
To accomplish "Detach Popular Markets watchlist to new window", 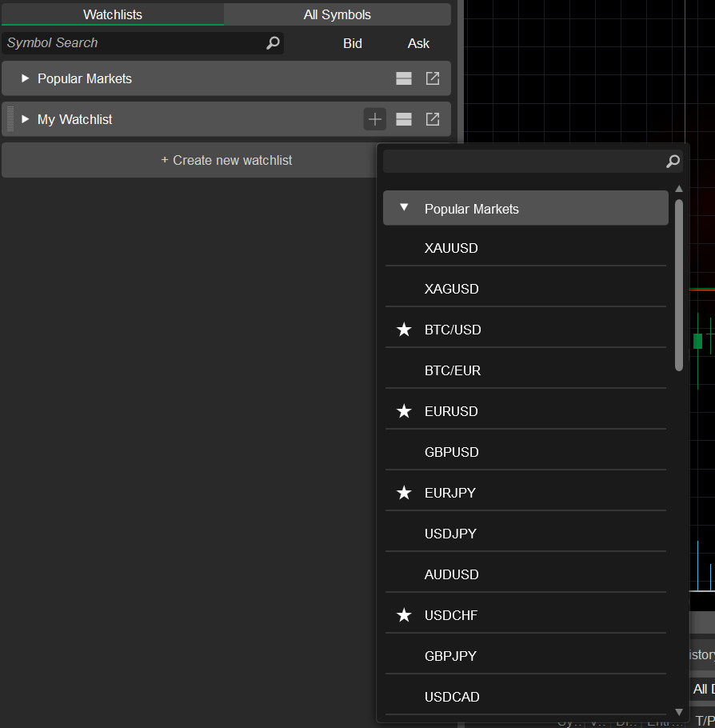I will [x=433, y=78].
